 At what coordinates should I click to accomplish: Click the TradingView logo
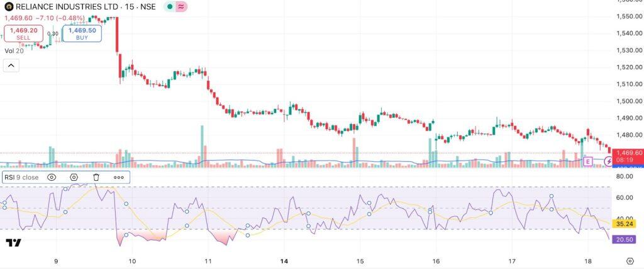click(14, 243)
